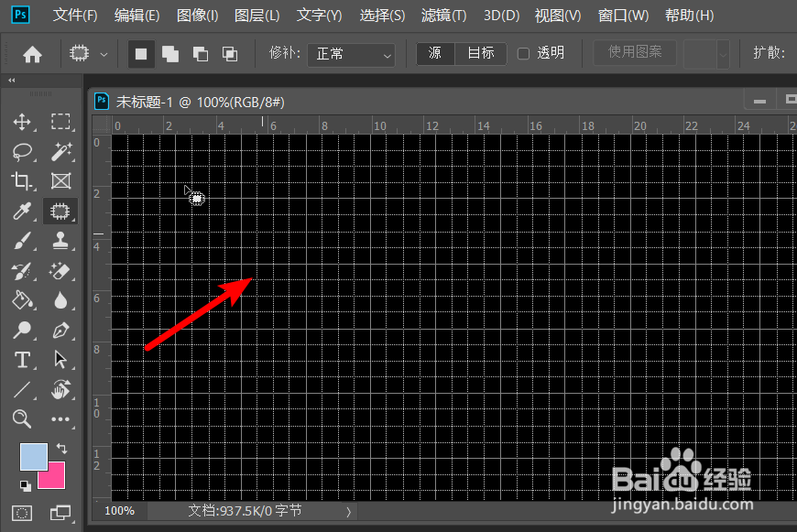Open the 3D(D) menu
Image resolution: width=797 pixels, height=532 pixels.
501,16
